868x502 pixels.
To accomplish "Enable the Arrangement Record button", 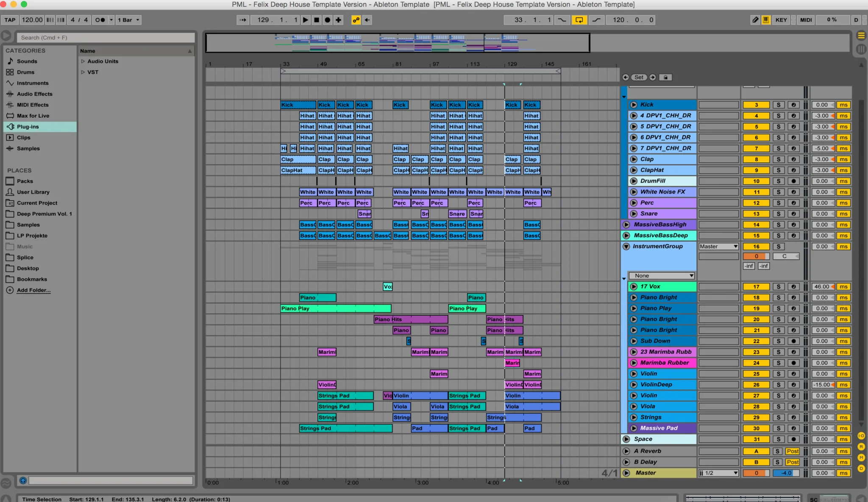I will (x=327, y=20).
